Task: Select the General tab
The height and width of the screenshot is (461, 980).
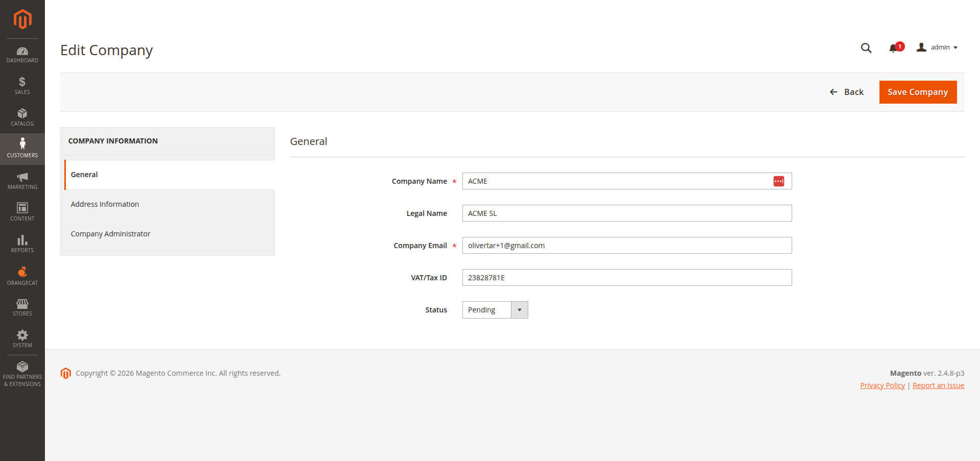Action: point(84,175)
